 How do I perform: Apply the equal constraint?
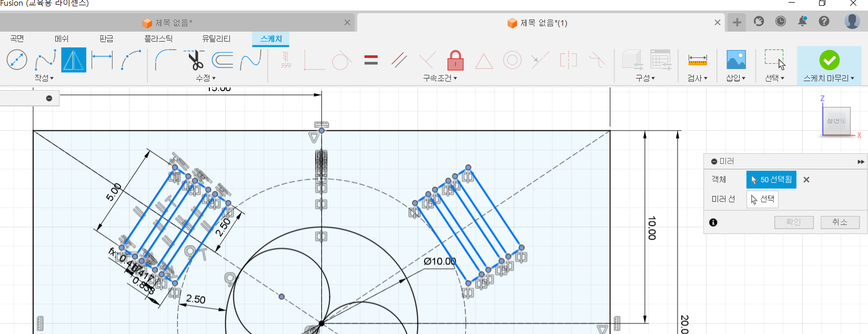[371, 60]
